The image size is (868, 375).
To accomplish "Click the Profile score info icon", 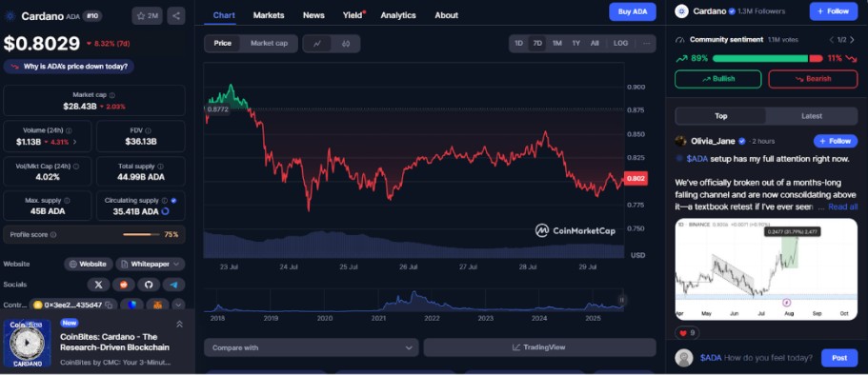I will coord(53,234).
